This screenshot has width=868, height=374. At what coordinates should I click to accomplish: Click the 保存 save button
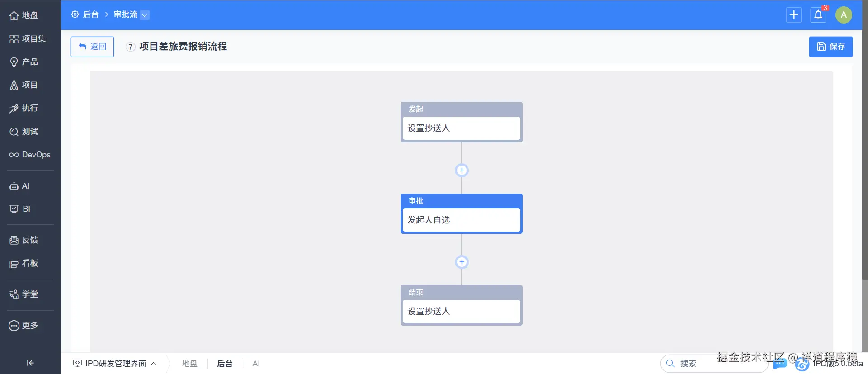tap(830, 47)
